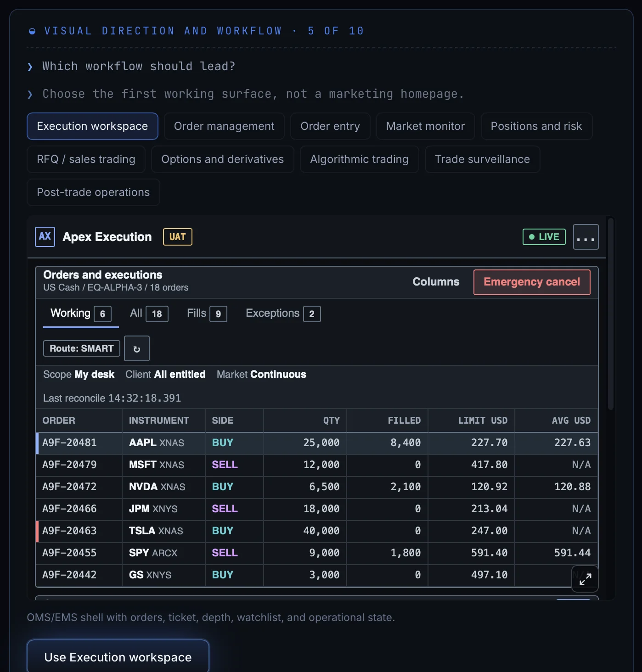Expand the preview with the fullscreen icon
The height and width of the screenshot is (672, 642).
tap(585, 579)
